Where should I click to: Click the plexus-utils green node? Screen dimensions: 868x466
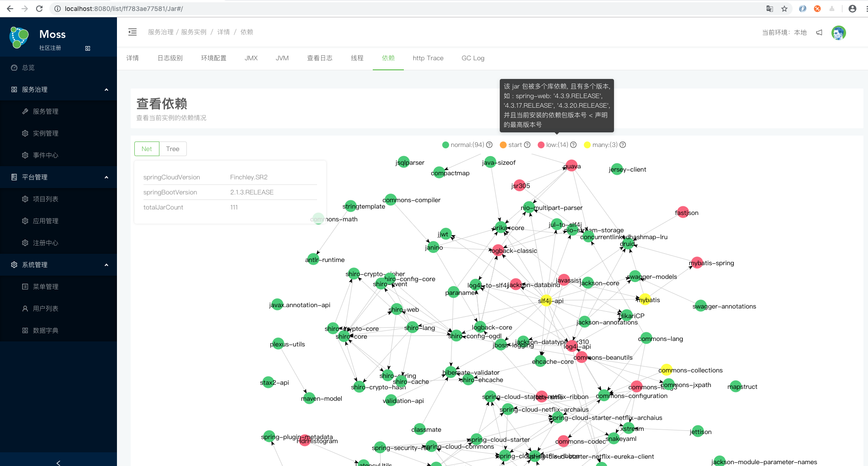tap(278, 344)
